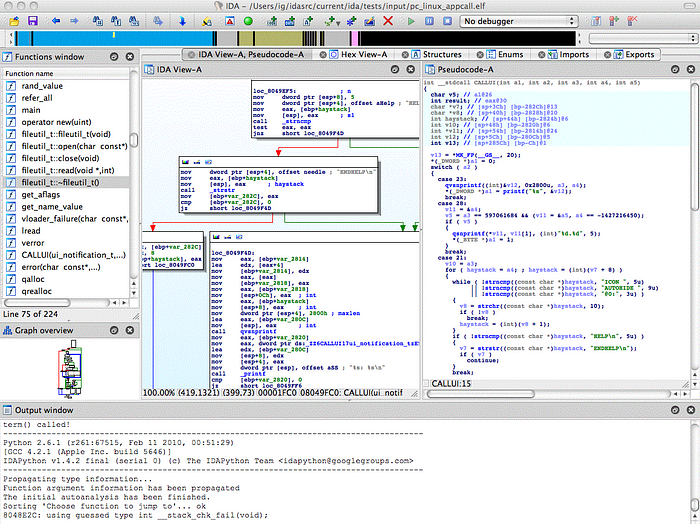Click the loc_8049F4D label in graph
700x524 pixels.
pos(231,253)
